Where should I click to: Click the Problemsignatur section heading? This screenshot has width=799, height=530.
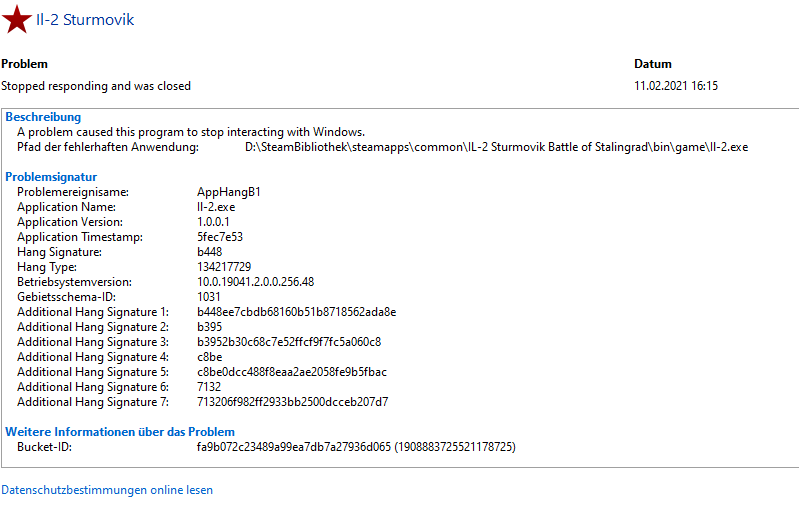[x=51, y=177]
